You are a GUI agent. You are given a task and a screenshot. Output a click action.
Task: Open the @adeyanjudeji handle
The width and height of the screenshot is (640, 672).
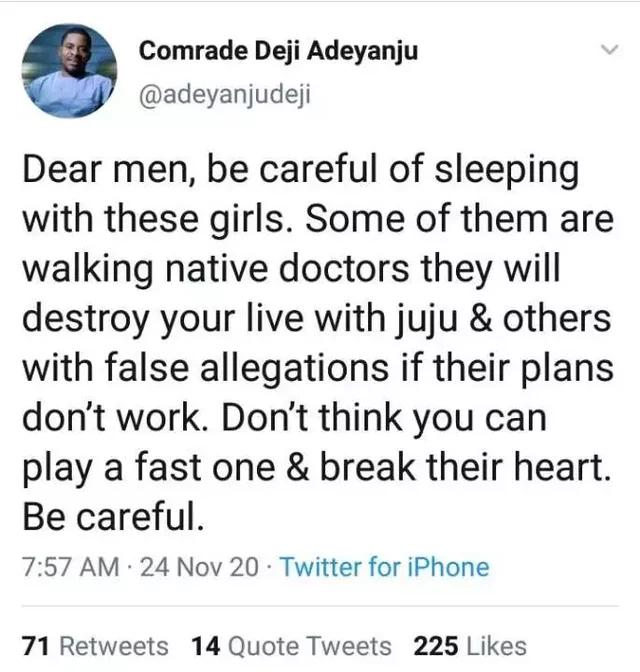(225, 95)
